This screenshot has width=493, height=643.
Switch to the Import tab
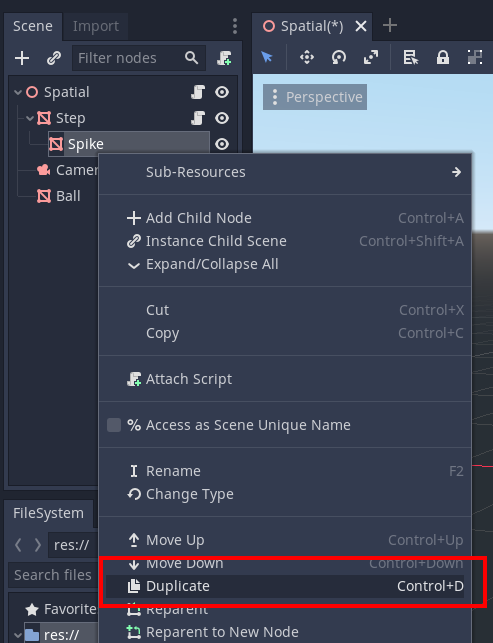click(96, 26)
